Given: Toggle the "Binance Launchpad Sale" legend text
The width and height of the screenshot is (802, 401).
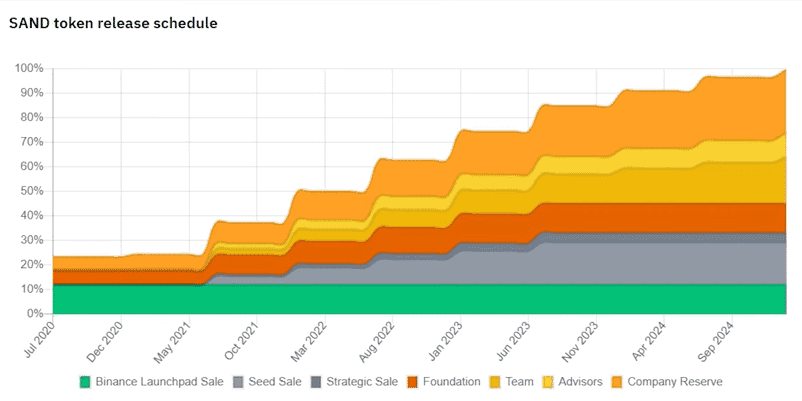Looking at the screenshot, I should (159, 381).
